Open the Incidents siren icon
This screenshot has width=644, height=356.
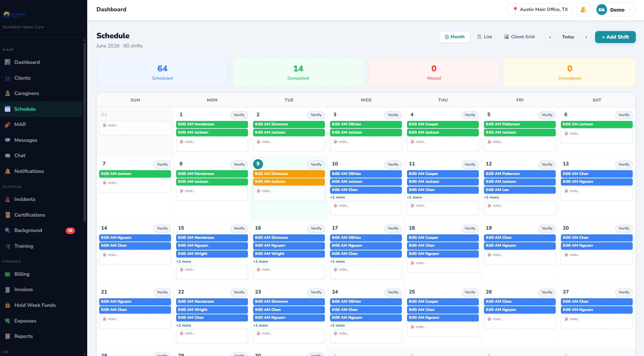(x=7, y=199)
